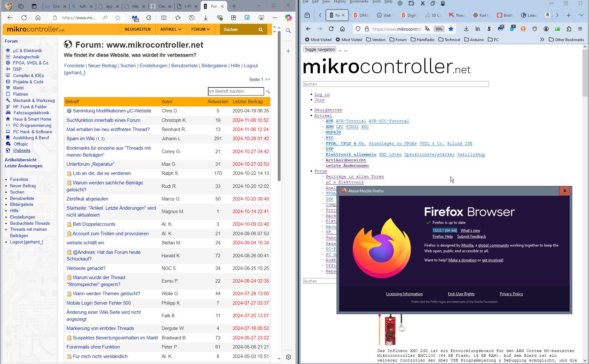This screenshot has height=364, width=589.
Task: Toggle Edge split screen icon
Action: pos(164,18)
